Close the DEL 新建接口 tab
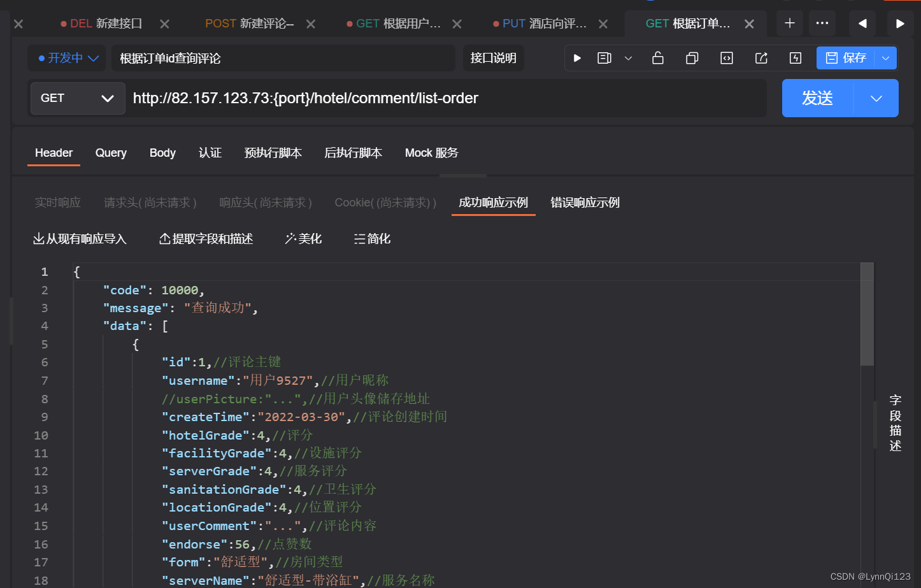Viewport: 921px width, 588px height. [164, 24]
